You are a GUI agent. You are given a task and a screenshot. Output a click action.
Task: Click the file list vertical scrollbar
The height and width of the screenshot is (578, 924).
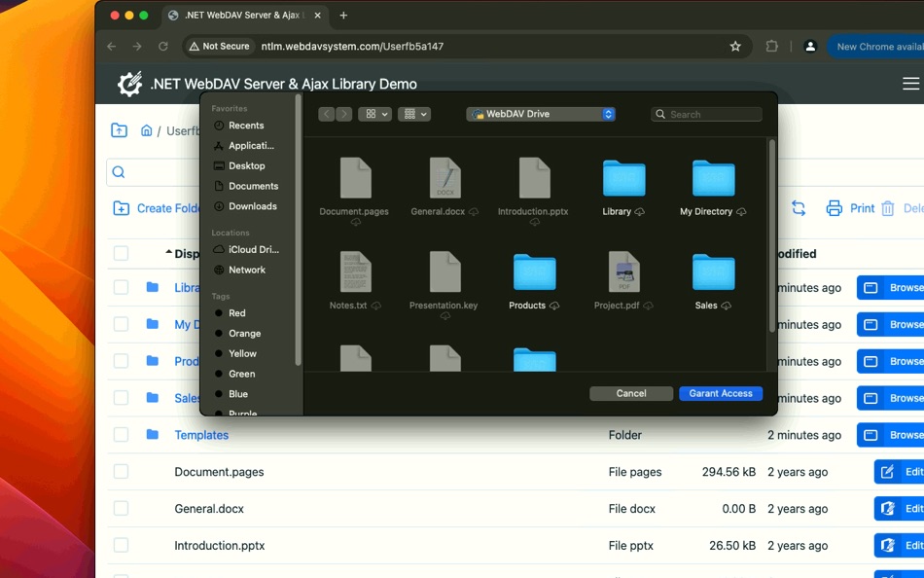pyautogui.click(x=772, y=235)
